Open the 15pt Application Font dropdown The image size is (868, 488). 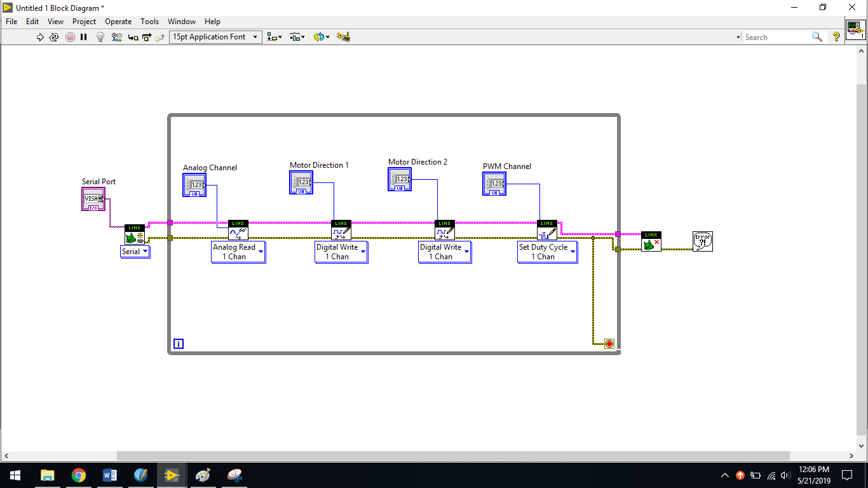215,37
